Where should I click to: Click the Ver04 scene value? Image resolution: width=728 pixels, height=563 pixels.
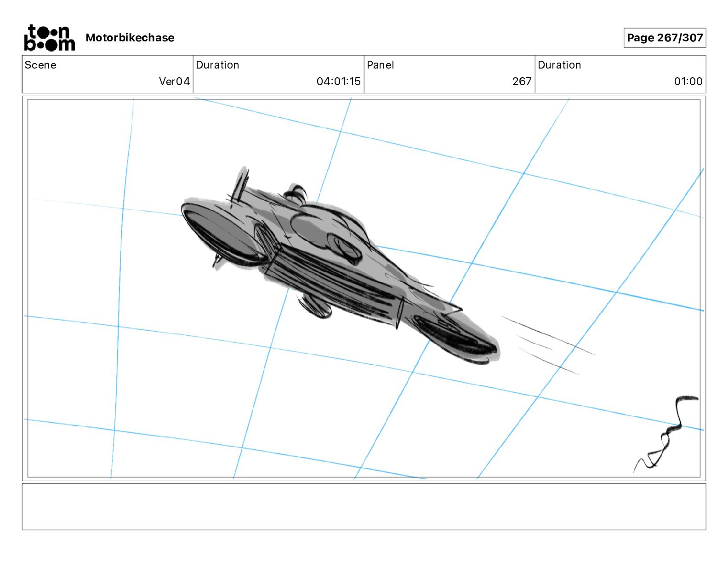174,81
